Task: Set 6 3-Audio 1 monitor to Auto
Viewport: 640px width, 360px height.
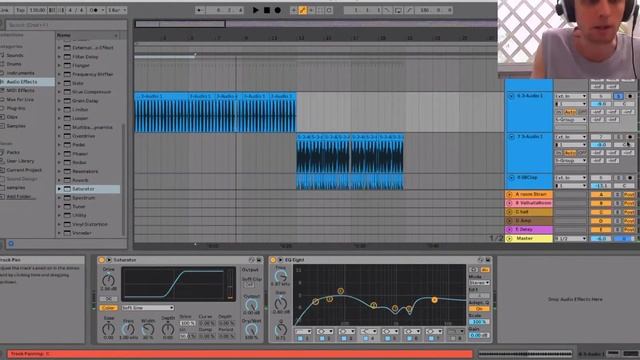Action: 570,112
